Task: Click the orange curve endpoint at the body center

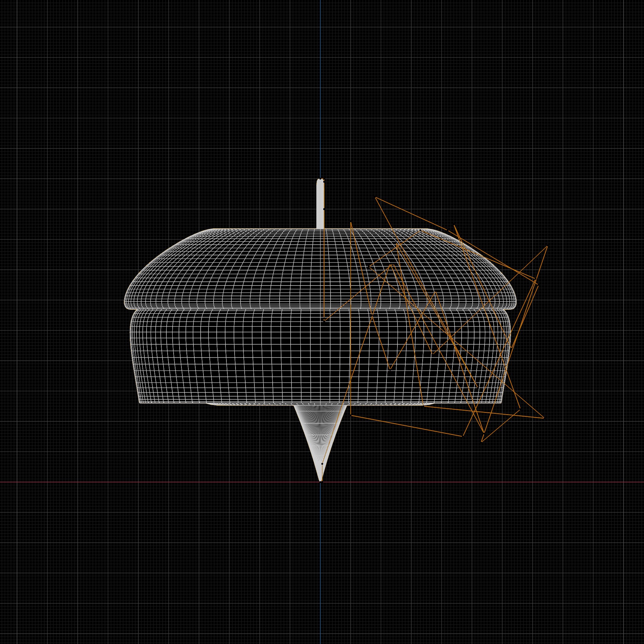Action: pyautogui.click(x=324, y=321)
